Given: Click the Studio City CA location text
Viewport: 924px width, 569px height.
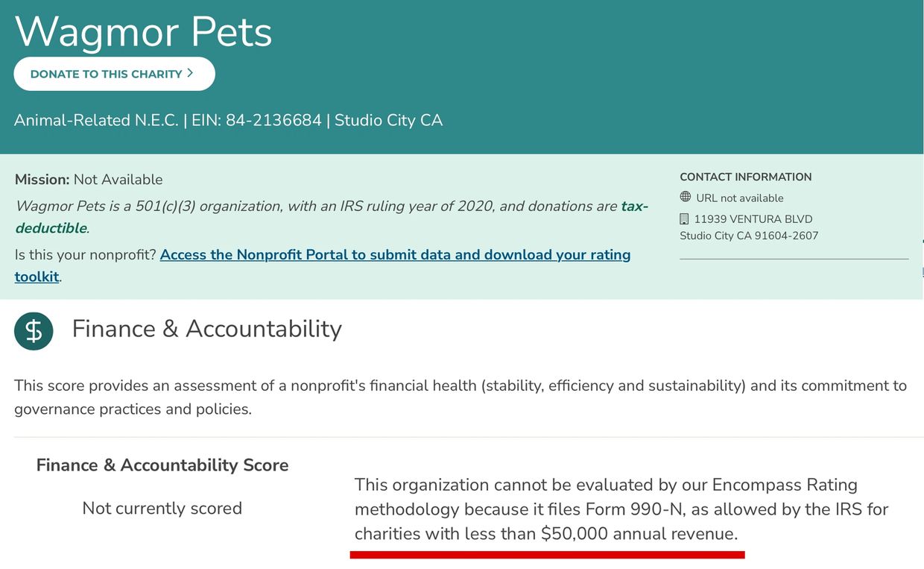Looking at the screenshot, I should 390,119.
